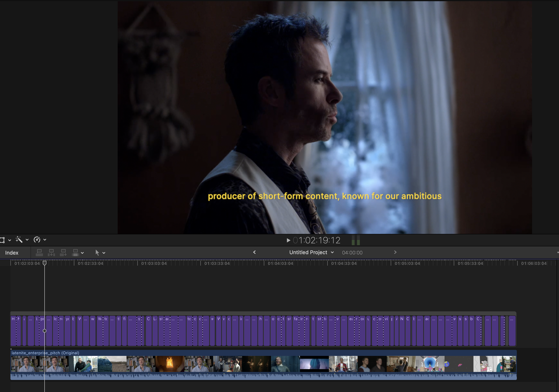Expand the overwrite edit options chevron
Image resolution: width=559 pixels, height=392 pixels.
83,253
